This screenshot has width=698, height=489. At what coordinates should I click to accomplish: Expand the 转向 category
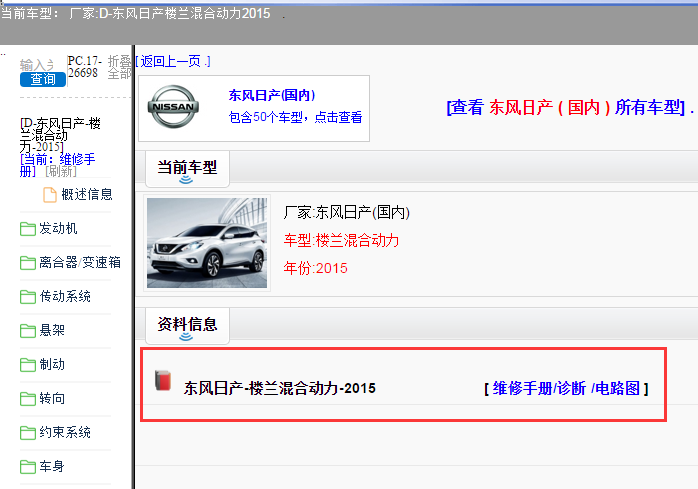click(x=52, y=398)
